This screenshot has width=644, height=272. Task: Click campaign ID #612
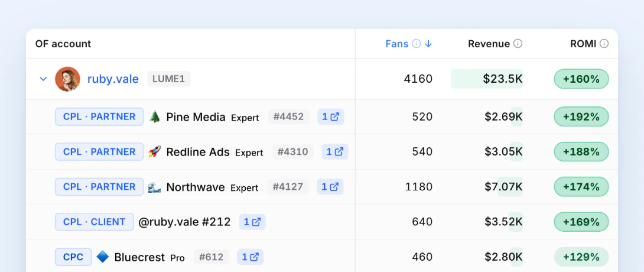click(x=211, y=257)
